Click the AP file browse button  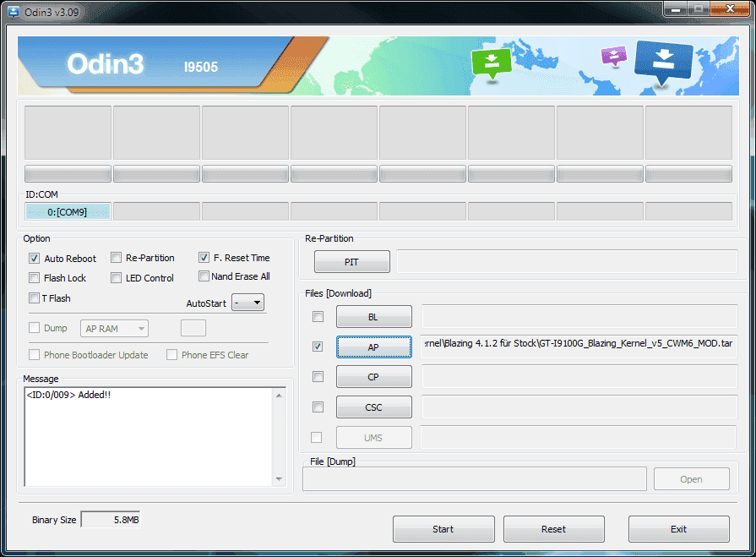point(373,347)
